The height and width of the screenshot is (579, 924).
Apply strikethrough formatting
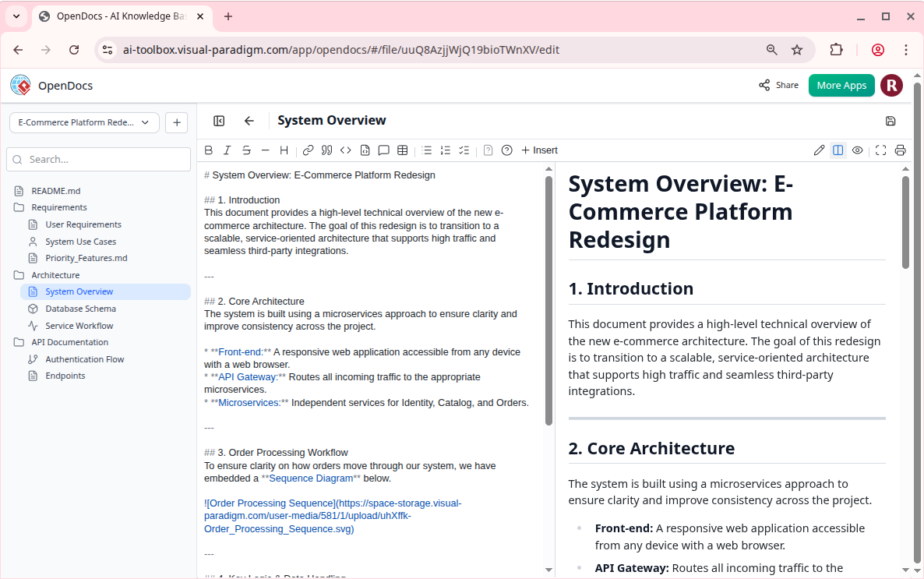pyautogui.click(x=246, y=150)
